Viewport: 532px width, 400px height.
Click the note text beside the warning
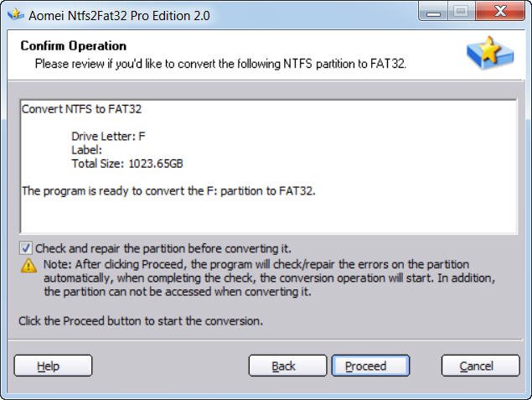(268, 278)
